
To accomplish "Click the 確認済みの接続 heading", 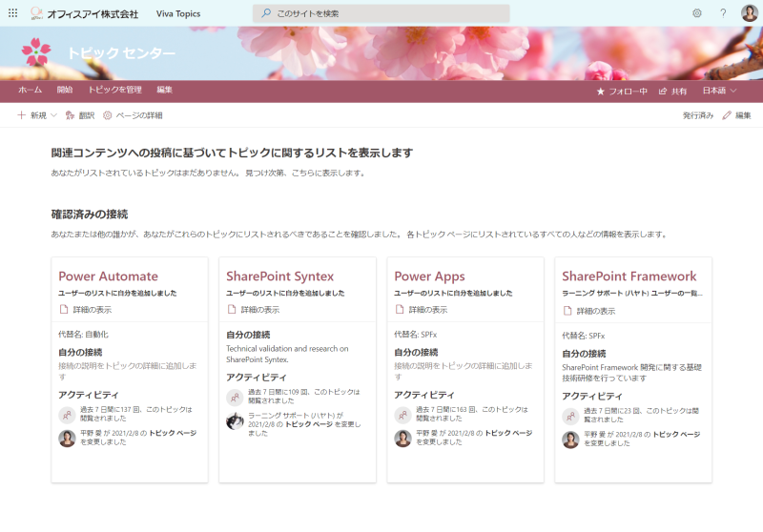I will pyautogui.click(x=90, y=214).
